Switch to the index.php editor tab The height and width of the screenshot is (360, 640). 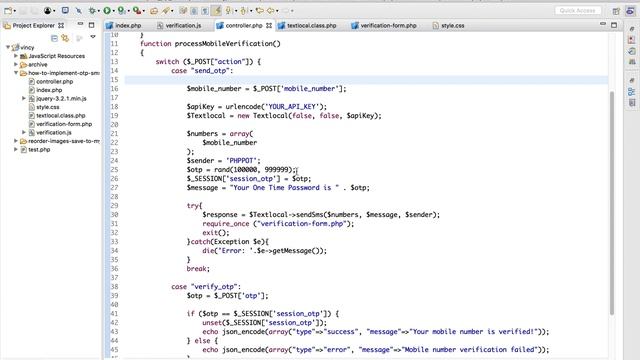coord(124,25)
